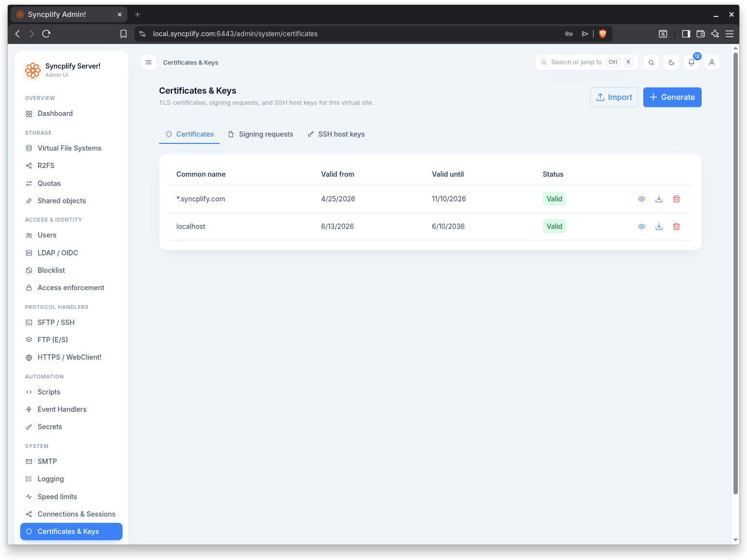The height and width of the screenshot is (560, 747).
Task: Open Speed limits page
Action: coord(71,497)
